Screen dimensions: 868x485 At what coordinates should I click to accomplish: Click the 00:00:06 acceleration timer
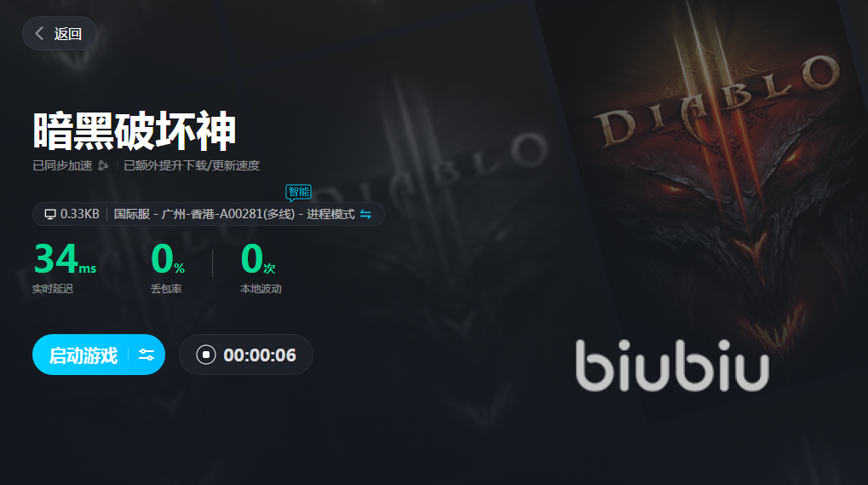(260, 355)
